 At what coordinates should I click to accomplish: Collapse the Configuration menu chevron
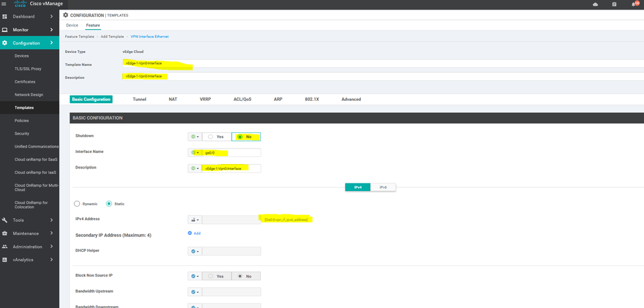coord(52,43)
